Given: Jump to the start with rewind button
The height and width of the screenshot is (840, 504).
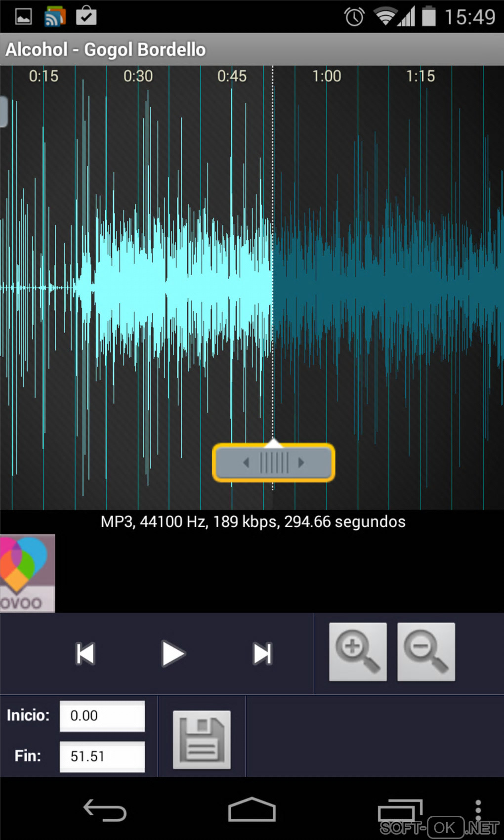Looking at the screenshot, I should point(85,654).
